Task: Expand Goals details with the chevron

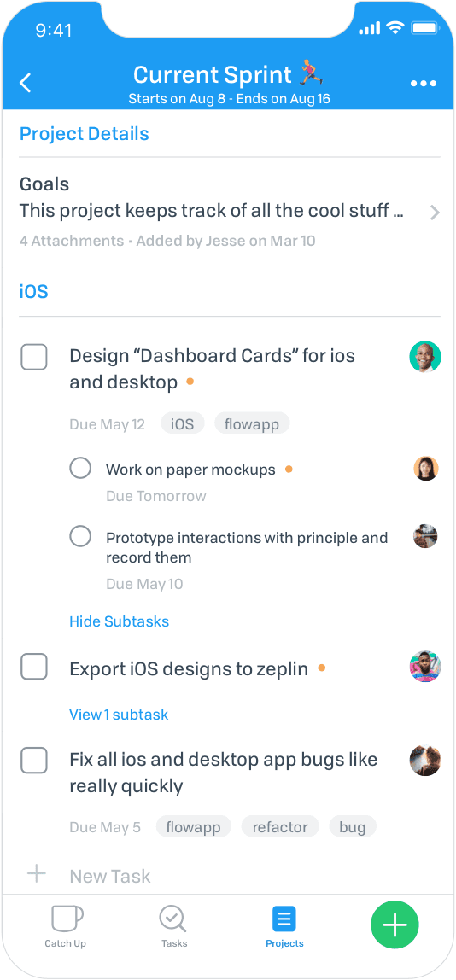Action: pos(435,213)
